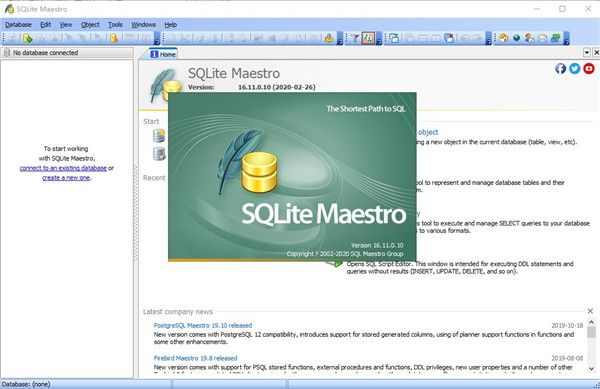Image resolution: width=600 pixels, height=389 pixels.
Task: Click the news date '2019-08-08'
Action: tap(567, 358)
